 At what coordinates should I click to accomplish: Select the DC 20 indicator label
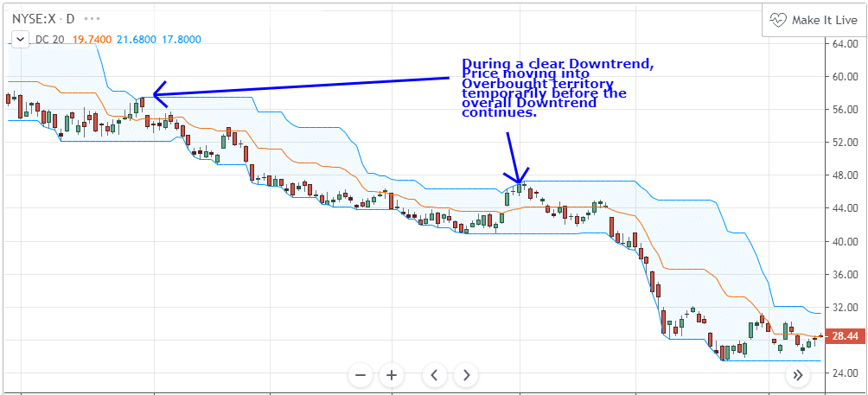50,39
